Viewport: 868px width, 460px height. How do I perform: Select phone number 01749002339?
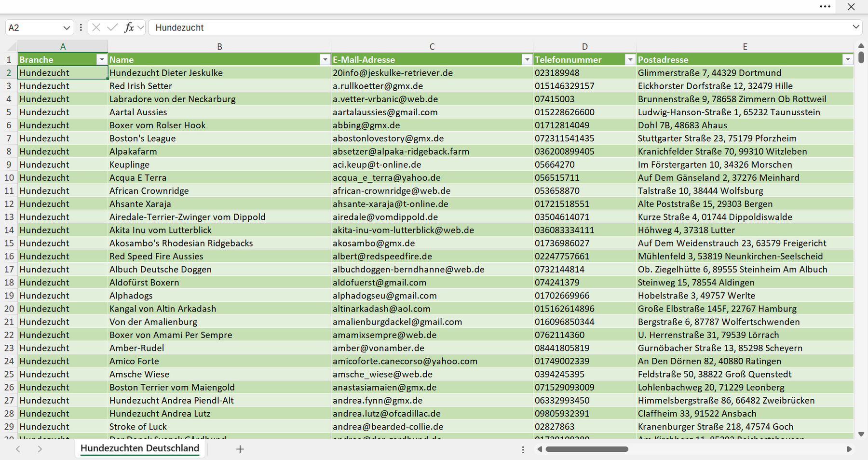pyautogui.click(x=584, y=361)
